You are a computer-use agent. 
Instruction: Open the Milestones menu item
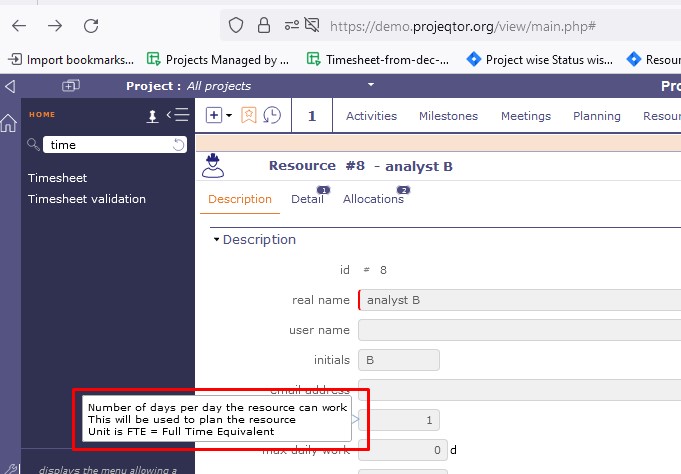(x=448, y=116)
